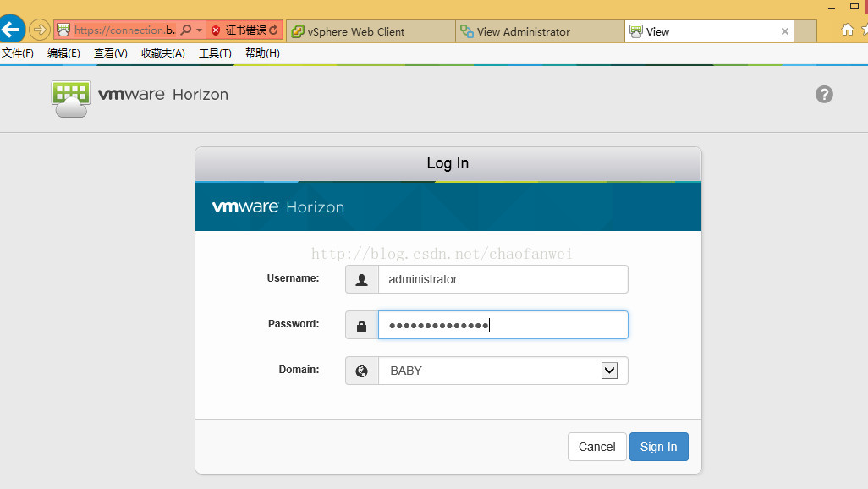Image resolution: width=868 pixels, height=489 pixels.
Task: Click the Password: label text
Action: [x=294, y=324]
